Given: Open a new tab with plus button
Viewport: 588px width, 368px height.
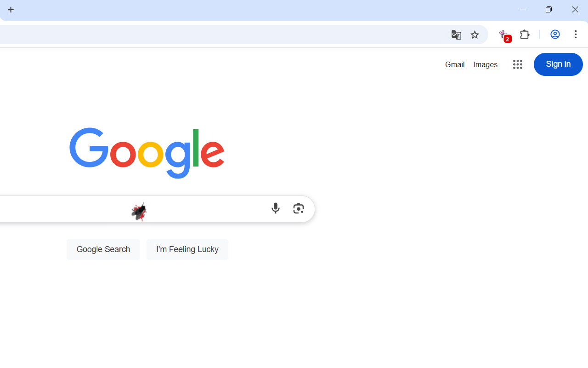Looking at the screenshot, I should [x=11, y=10].
